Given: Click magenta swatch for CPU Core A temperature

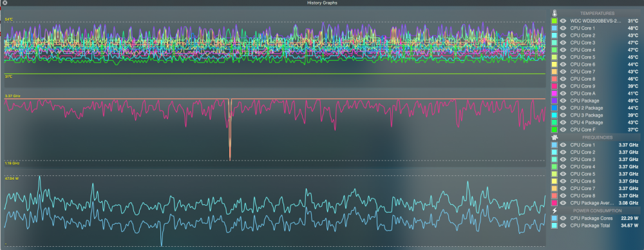Looking at the screenshot, I should click(554, 93).
